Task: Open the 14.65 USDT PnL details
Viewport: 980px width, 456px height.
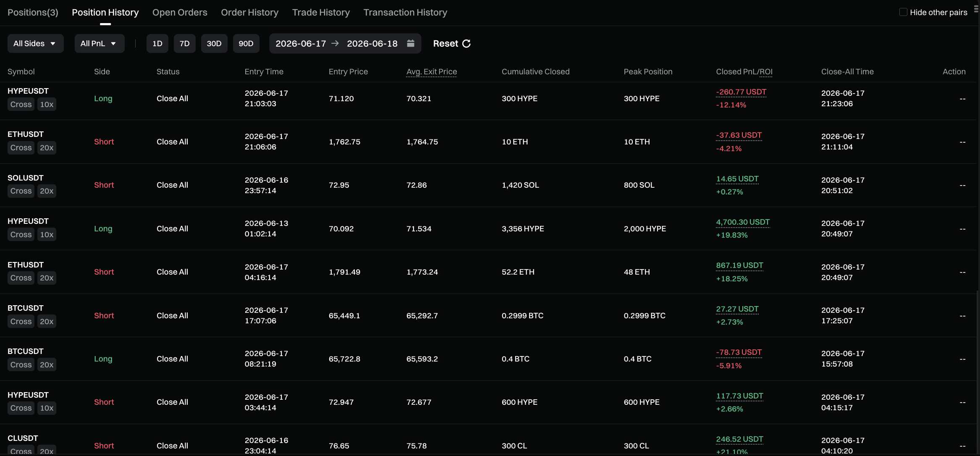Action: click(x=737, y=179)
